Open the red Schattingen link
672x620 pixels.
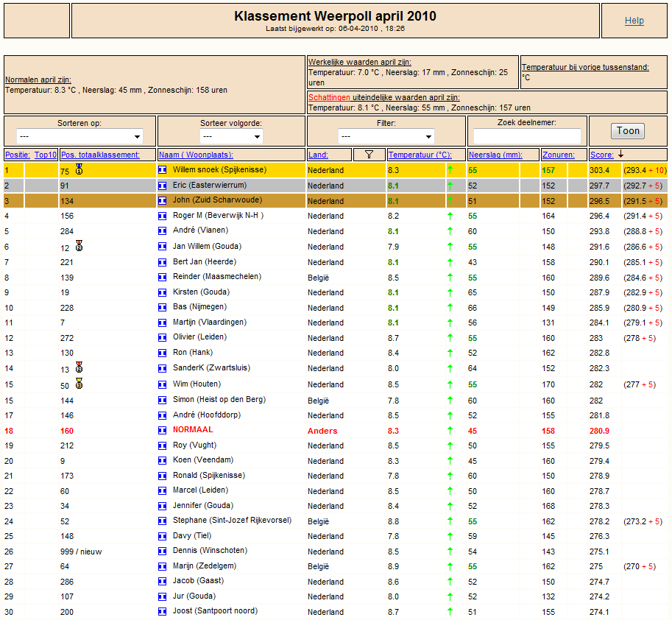pyautogui.click(x=329, y=97)
